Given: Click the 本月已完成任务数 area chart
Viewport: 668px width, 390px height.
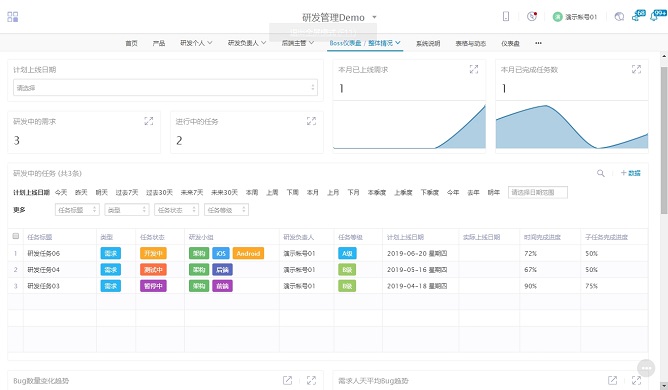Looking at the screenshot, I should 572,126.
